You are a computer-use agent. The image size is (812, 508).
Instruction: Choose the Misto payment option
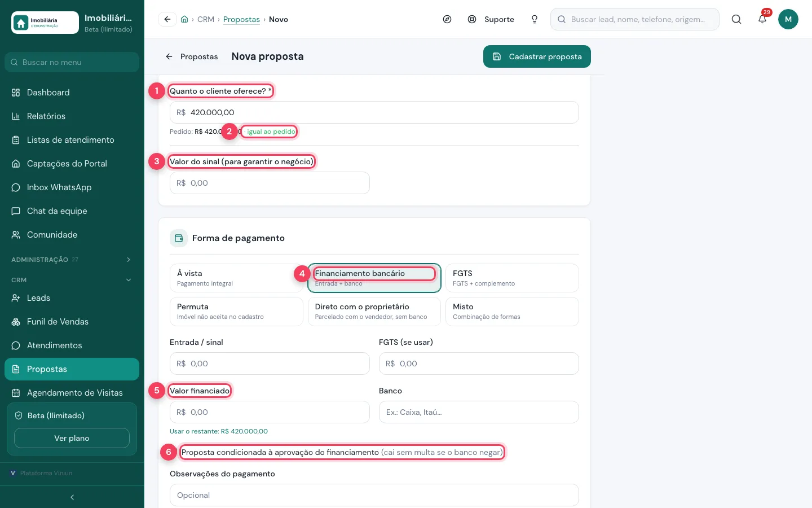512,312
